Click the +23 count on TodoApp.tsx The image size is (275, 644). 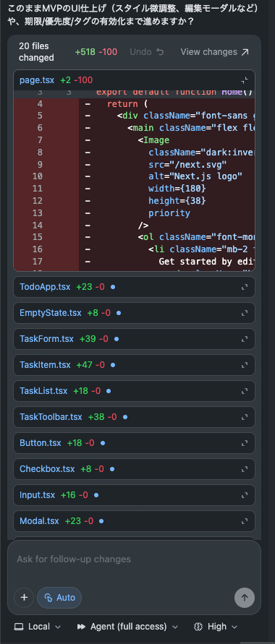[x=84, y=287]
